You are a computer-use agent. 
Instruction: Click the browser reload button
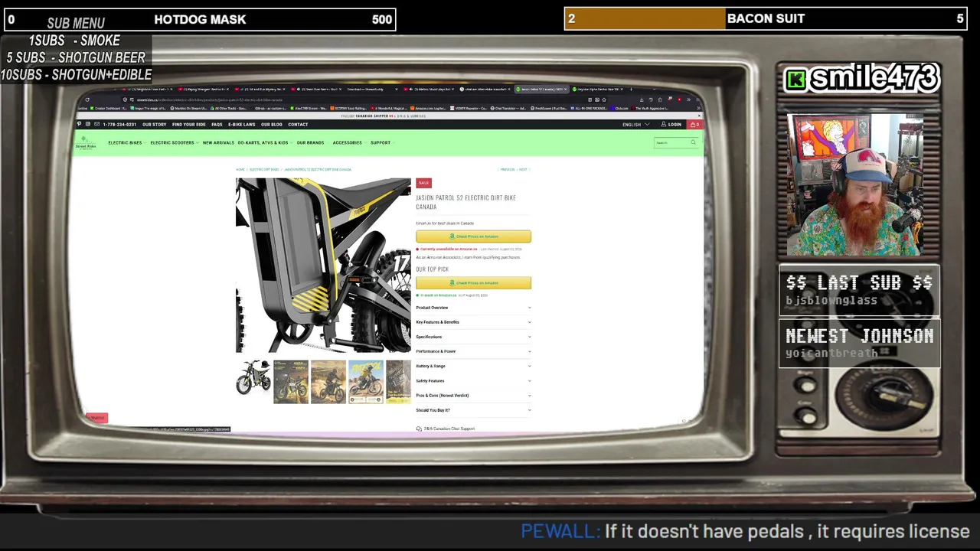87,99
